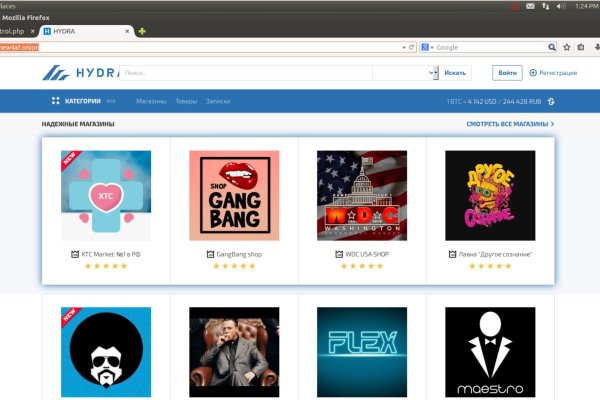Select the Товары menu item
600x400 pixels.
point(186,102)
